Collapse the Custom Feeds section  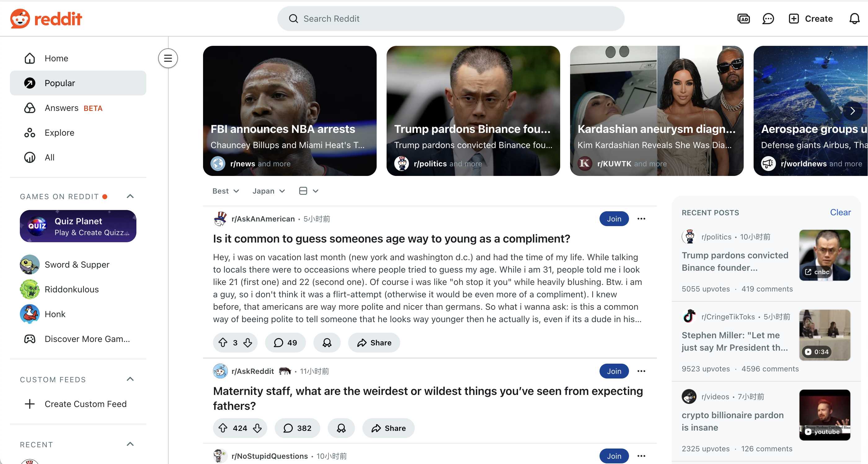click(x=130, y=379)
